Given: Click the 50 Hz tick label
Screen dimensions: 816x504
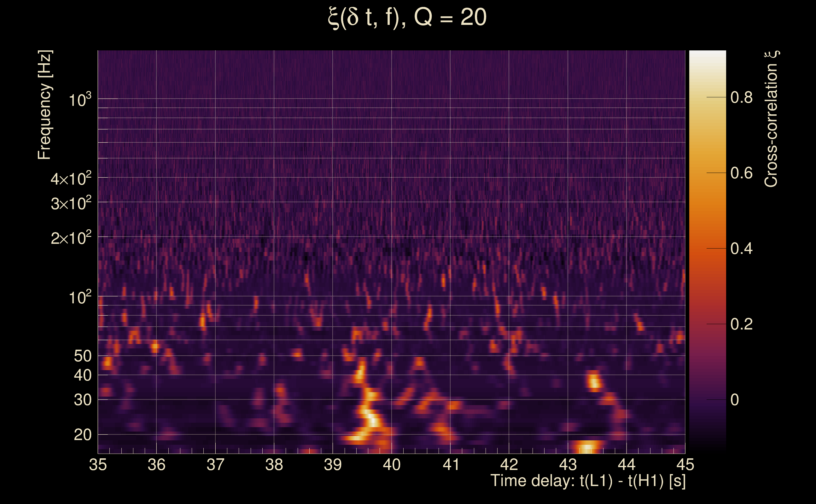Looking at the screenshot, I should pos(82,356).
